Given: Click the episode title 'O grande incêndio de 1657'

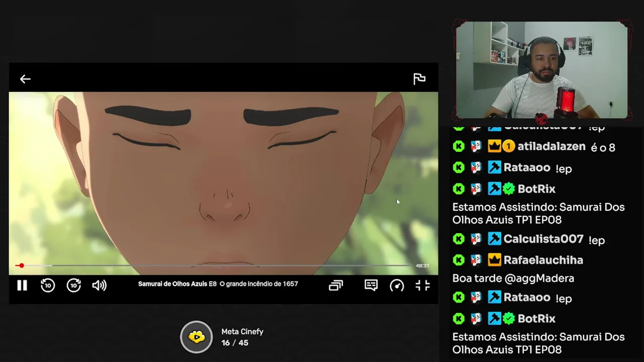Looking at the screenshot, I should (x=259, y=284).
